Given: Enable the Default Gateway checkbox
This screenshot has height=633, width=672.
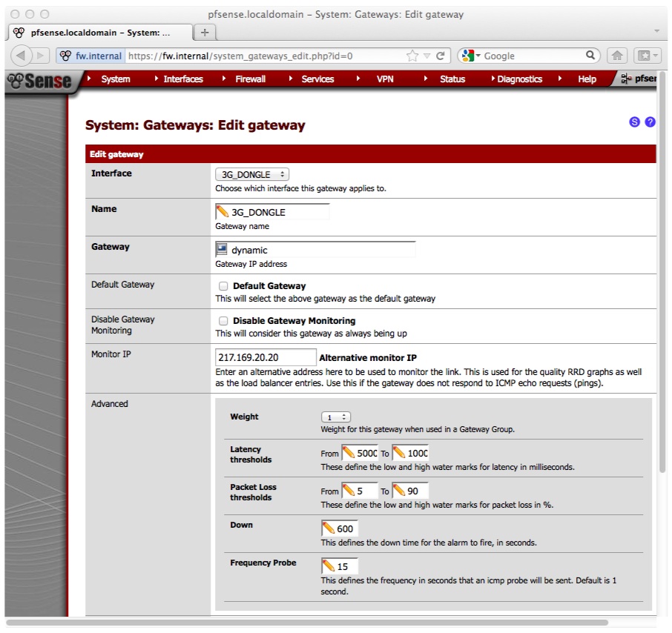Looking at the screenshot, I should coord(223,286).
